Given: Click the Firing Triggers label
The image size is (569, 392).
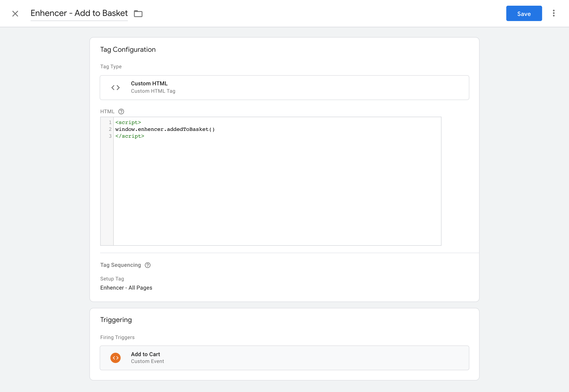Looking at the screenshot, I should [117, 337].
